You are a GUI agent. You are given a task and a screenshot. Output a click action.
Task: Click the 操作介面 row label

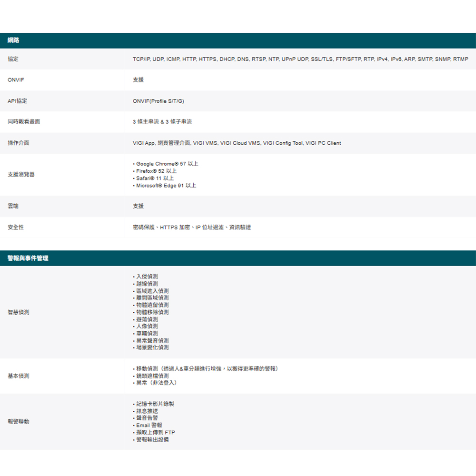pyautogui.click(x=19, y=143)
